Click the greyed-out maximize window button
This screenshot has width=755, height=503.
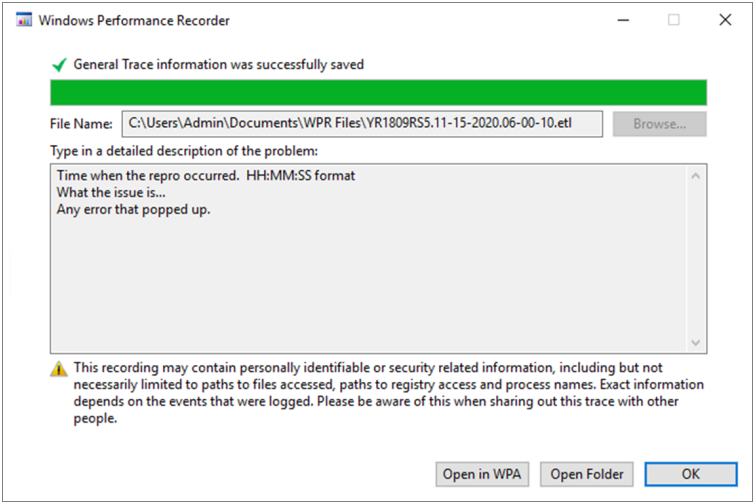click(x=674, y=20)
